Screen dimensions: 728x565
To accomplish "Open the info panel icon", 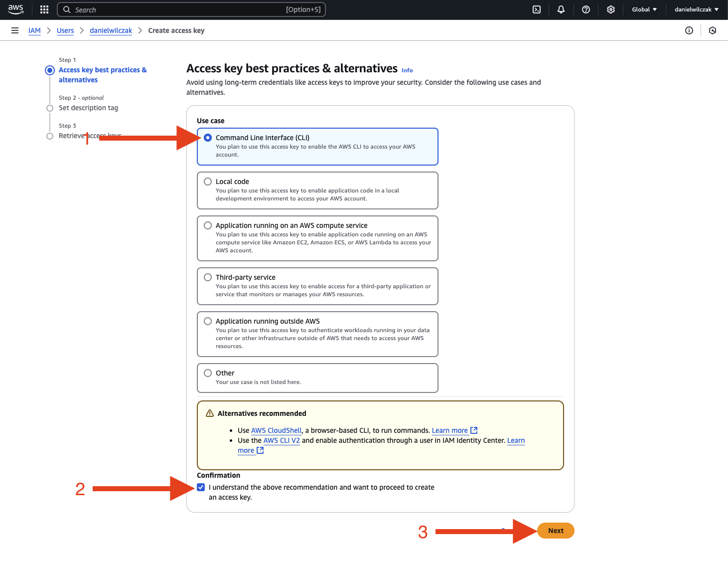I will click(689, 30).
